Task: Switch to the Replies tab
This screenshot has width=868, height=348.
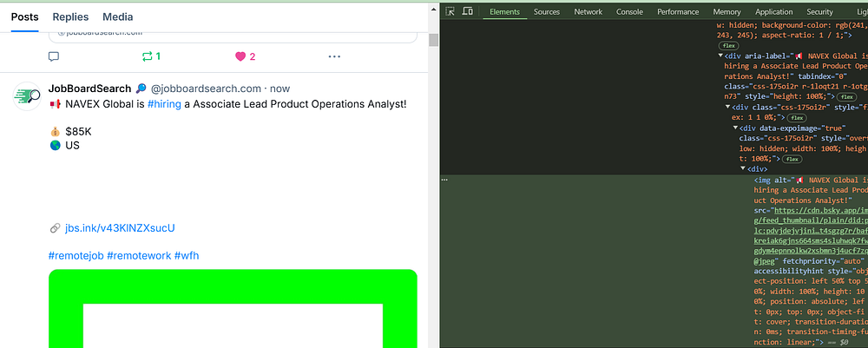Action: [x=71, y=16]
